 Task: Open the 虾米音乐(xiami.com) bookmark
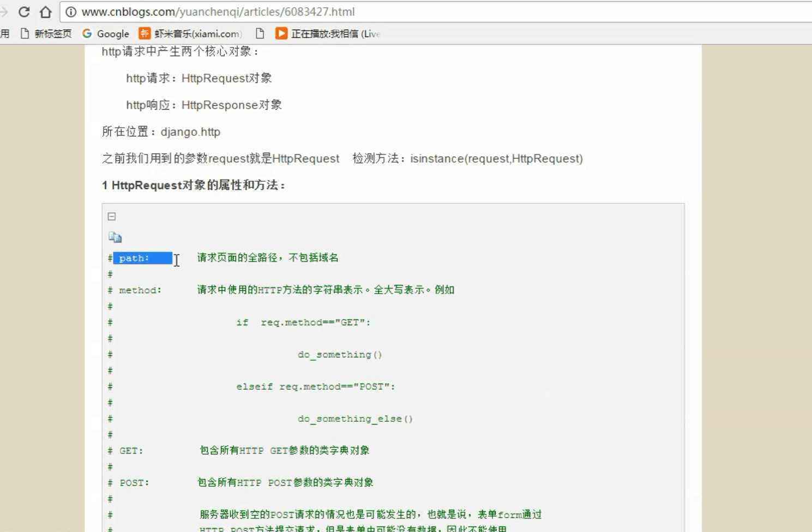(190, 34)
